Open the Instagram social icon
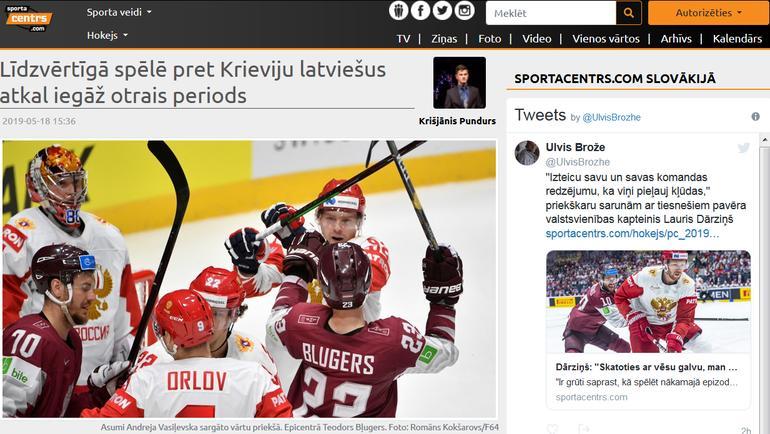The image size is (770, 434). point(464,11)
